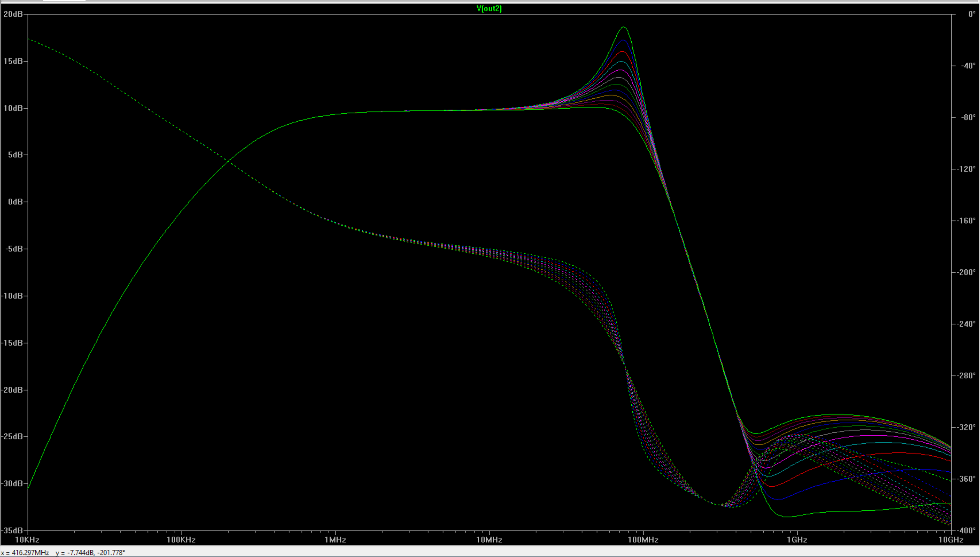Click the -40° phase axis label
Image resolution: width=980 pixels, height=557 pixels.
click(968, 66)
